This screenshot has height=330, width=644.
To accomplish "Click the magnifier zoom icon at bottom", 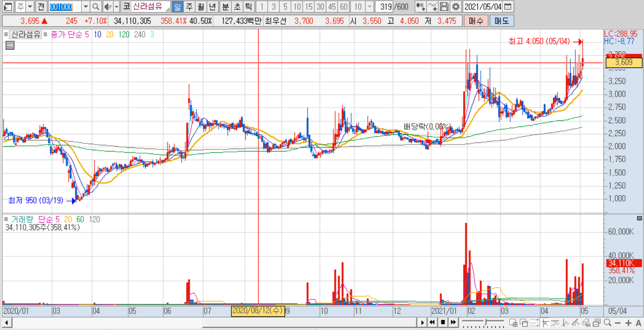I will pyautogui.click(x=608, y=323).
